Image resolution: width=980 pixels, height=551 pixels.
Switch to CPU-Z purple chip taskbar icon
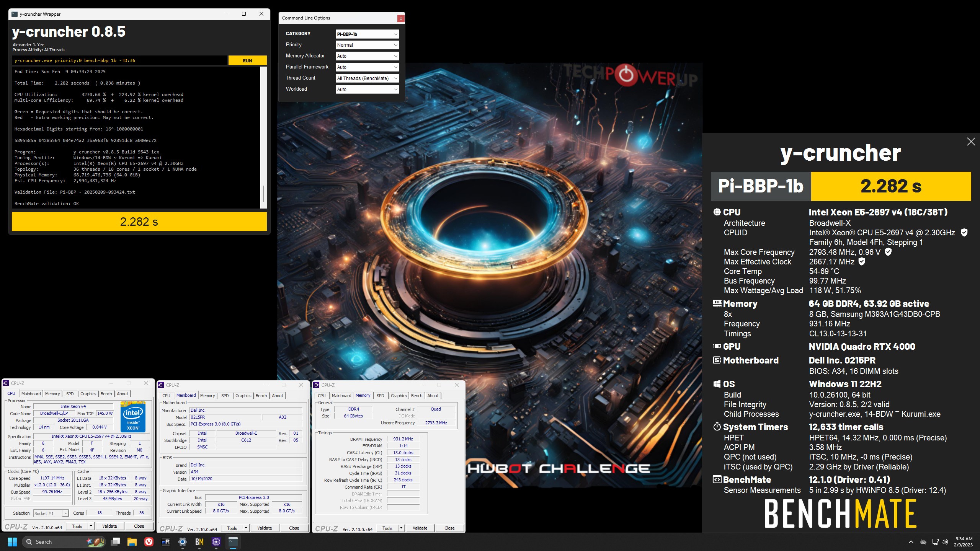[x=216, y=542]
